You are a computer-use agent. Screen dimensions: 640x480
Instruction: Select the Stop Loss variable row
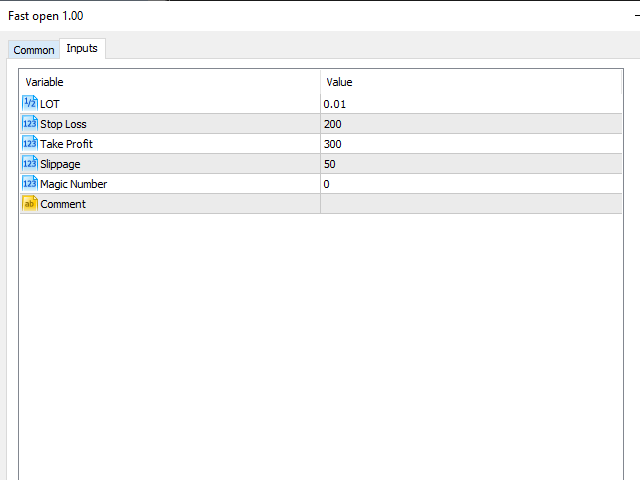pyautogui.click(x=63, y=124)
